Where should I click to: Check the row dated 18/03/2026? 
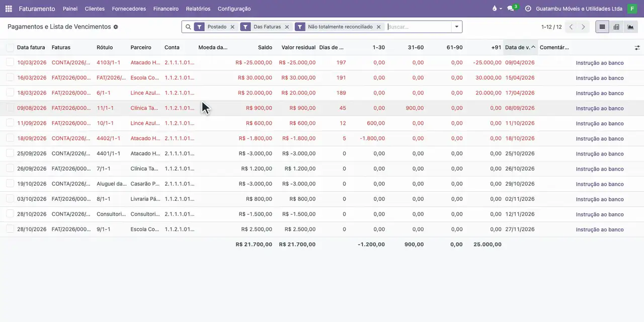click(10, 93)
